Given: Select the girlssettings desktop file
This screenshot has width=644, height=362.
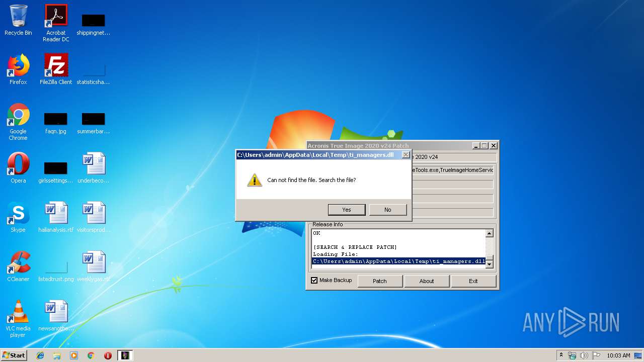Looking at the screenshot, I should (x=56, y=171).
